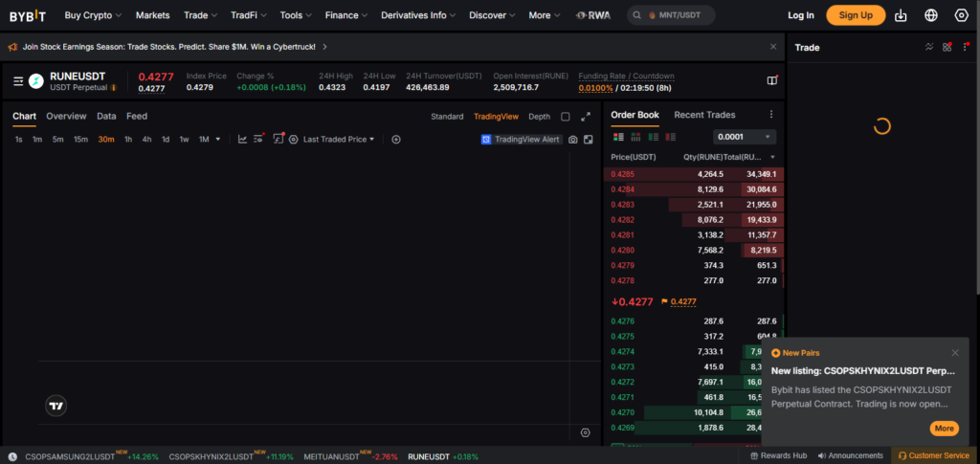Open the Trade panel three-dot menu
980x464 pixels.
point(965,47)
